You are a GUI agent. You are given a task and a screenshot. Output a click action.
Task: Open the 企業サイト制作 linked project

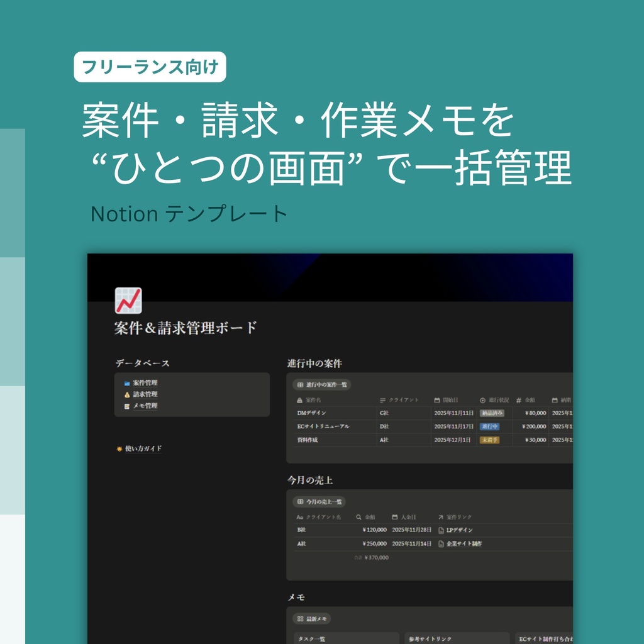[465, 543]
